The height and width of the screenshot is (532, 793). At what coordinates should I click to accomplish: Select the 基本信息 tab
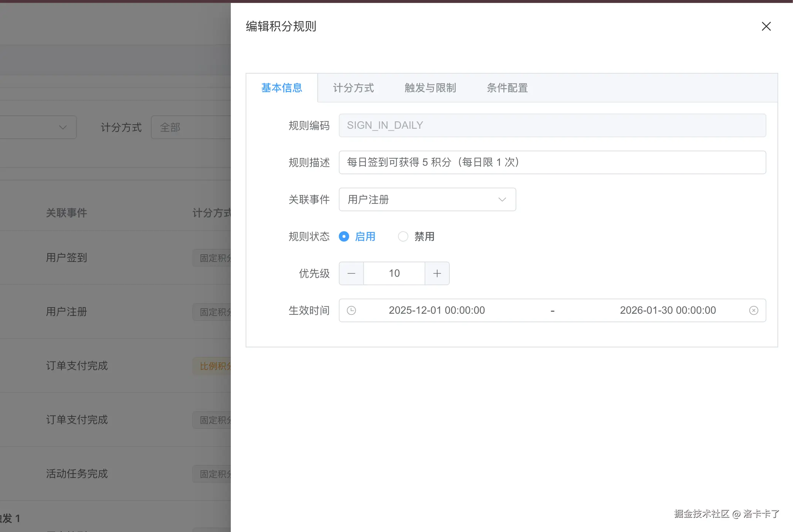(x=281, y=88)
